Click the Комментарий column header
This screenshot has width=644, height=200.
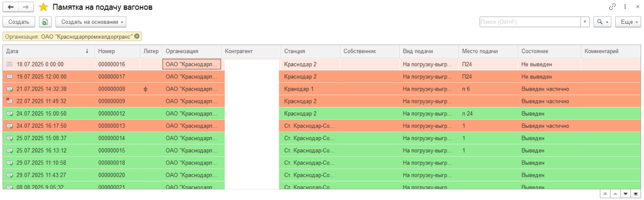611,51
